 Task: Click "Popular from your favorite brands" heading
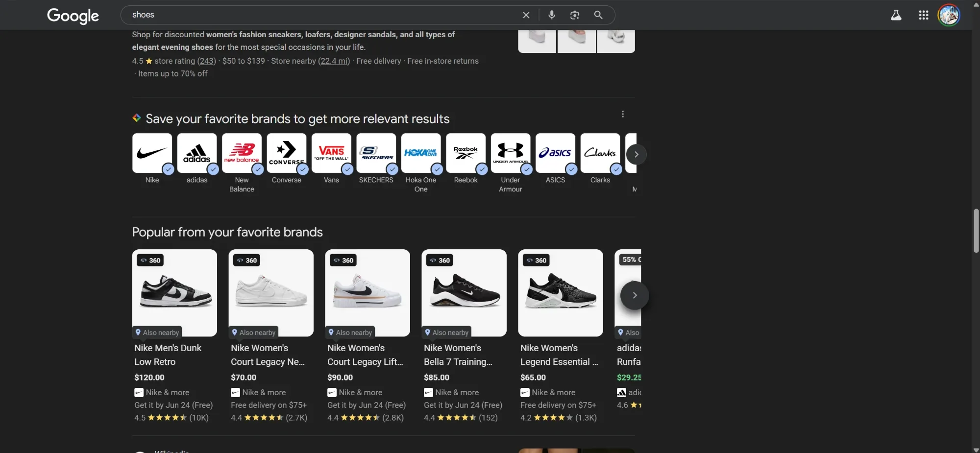pos(227,232)
